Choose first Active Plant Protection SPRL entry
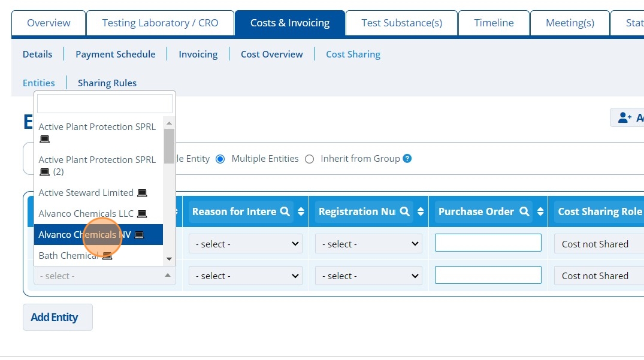644x360 pixels. click(x=99, y=132)
